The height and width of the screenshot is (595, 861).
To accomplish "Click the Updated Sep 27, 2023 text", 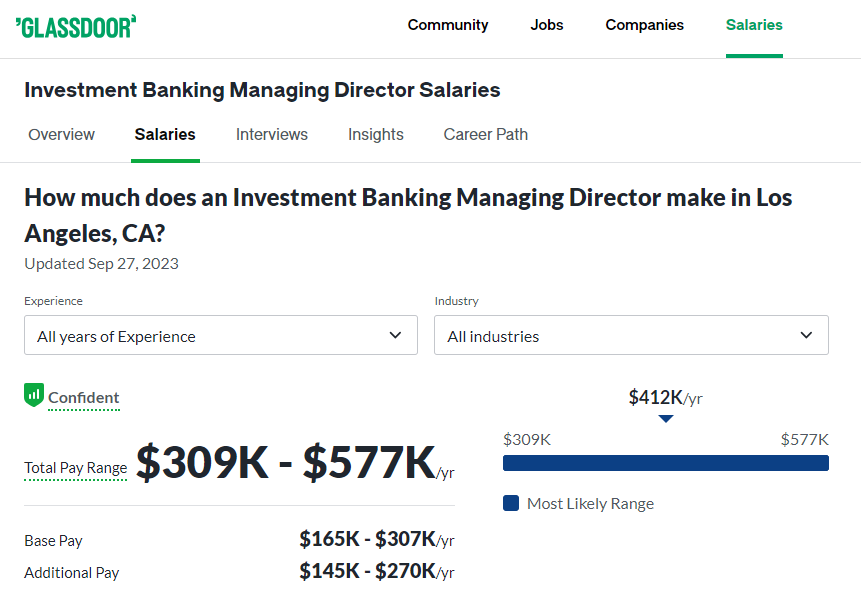I will click(102, 264).
